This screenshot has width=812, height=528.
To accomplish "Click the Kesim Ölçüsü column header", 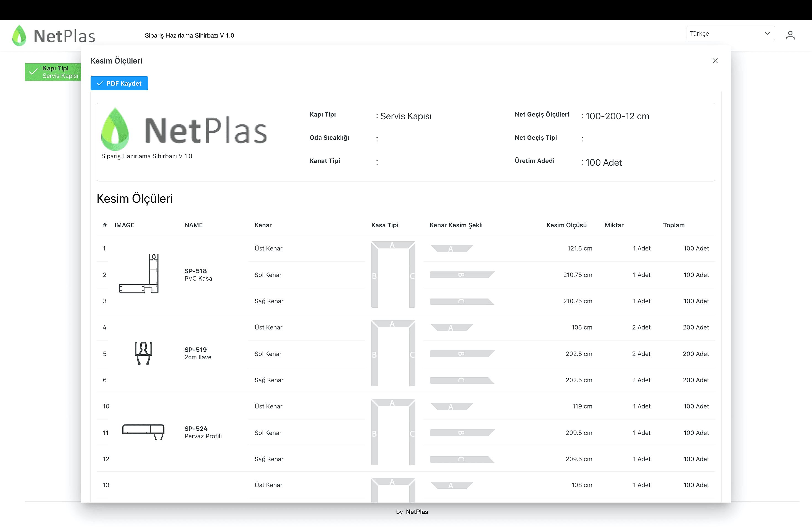I will click(x=566, y=225).
